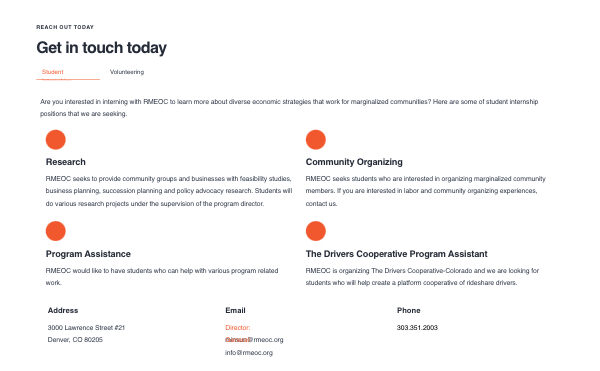Click the Director email link label
The width and height of the screenshot is (600, 371).
tap(238, 328)
